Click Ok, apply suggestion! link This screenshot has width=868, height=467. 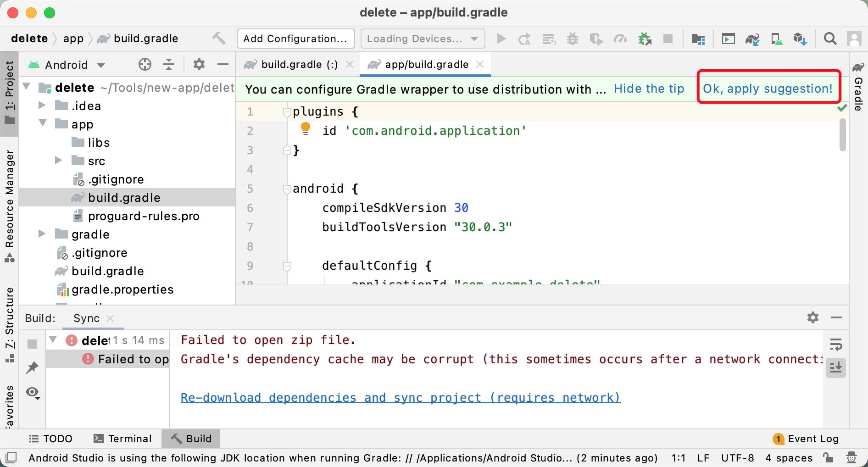768,88
